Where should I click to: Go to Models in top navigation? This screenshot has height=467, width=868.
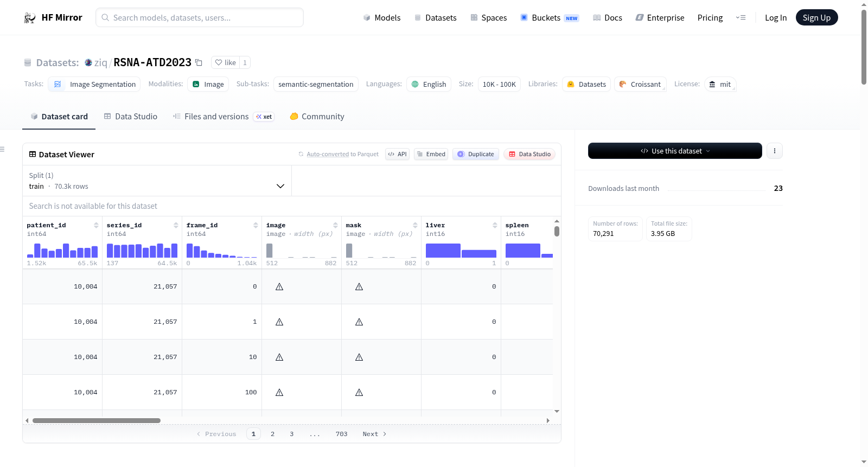[382, 18]
